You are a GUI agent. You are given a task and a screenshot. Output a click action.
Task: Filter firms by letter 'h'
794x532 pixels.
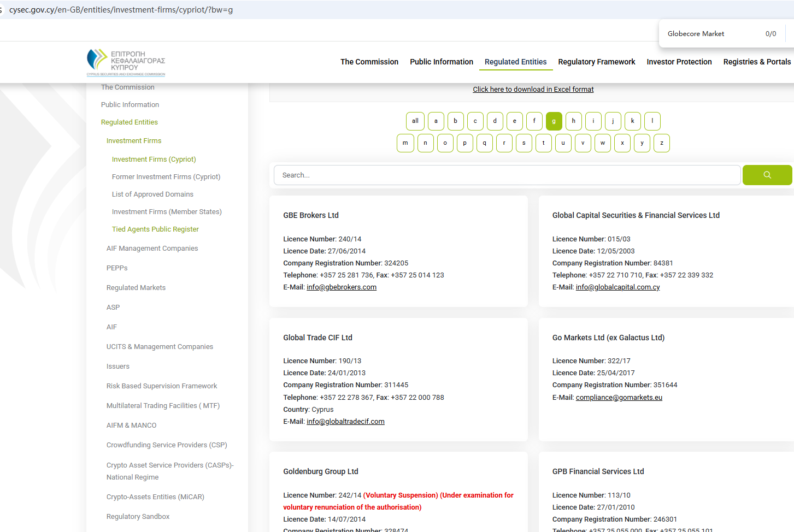click(x=573, y=121)
